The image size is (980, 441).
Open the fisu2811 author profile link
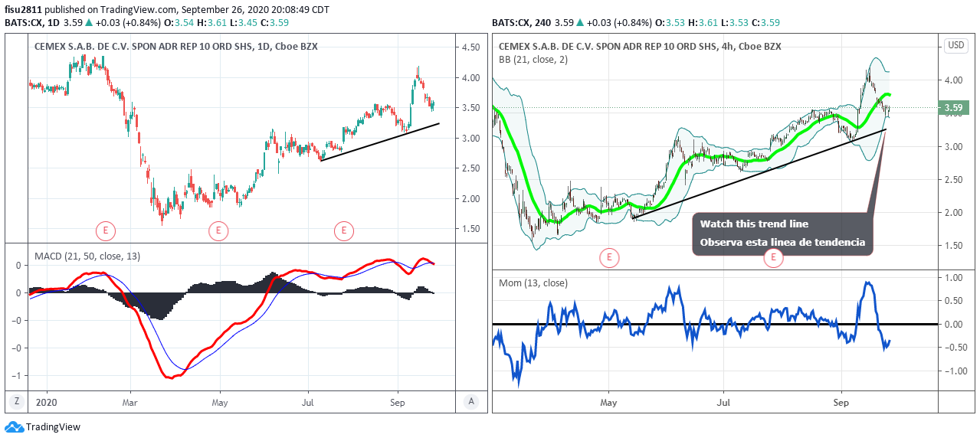[x=22, y=10]
